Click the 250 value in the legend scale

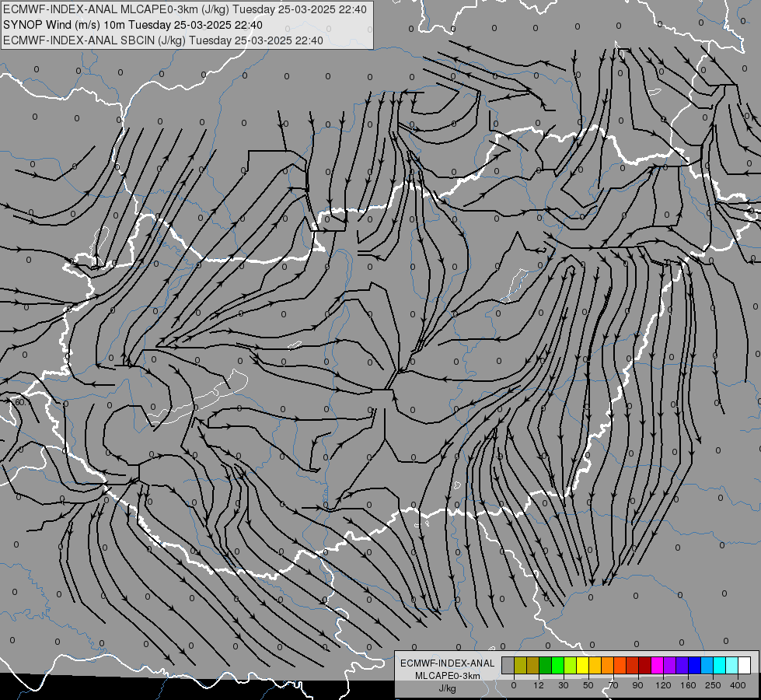[713, 685]
